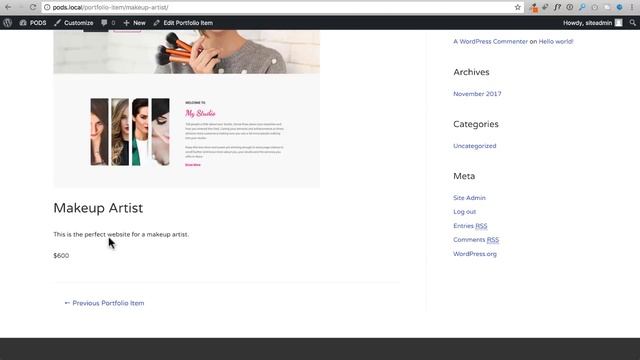Click the blue magnifier extension icon
640x360 pixels.
(582, 7)
